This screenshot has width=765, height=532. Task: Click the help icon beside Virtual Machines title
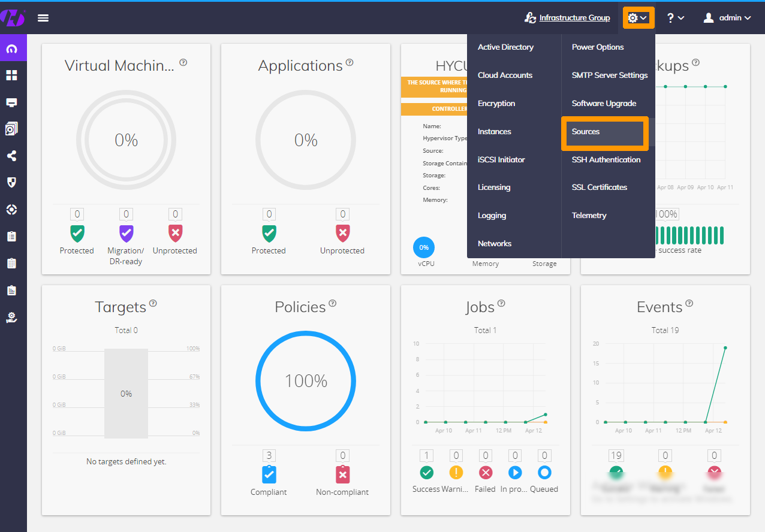pos(183,62)
